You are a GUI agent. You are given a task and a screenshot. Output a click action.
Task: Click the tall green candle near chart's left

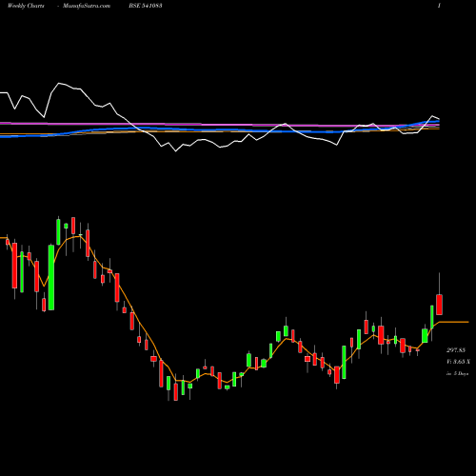(51, 277)
